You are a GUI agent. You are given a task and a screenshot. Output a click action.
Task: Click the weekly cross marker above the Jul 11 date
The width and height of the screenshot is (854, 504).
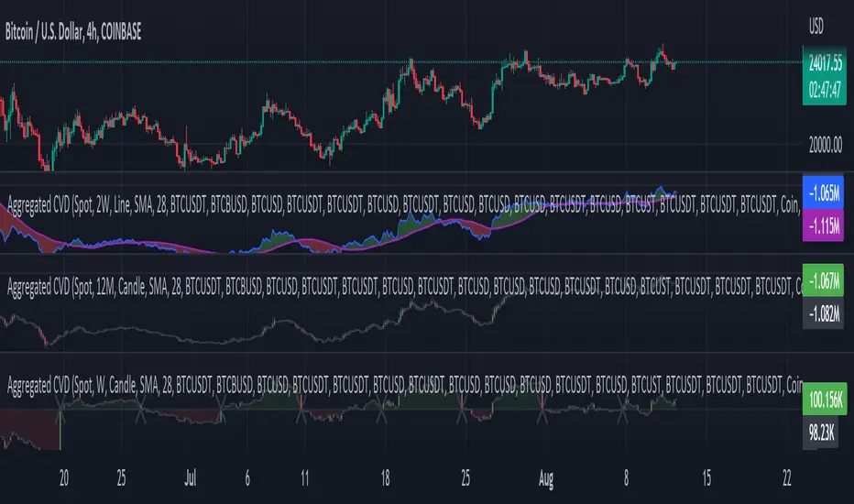point(302,414)
